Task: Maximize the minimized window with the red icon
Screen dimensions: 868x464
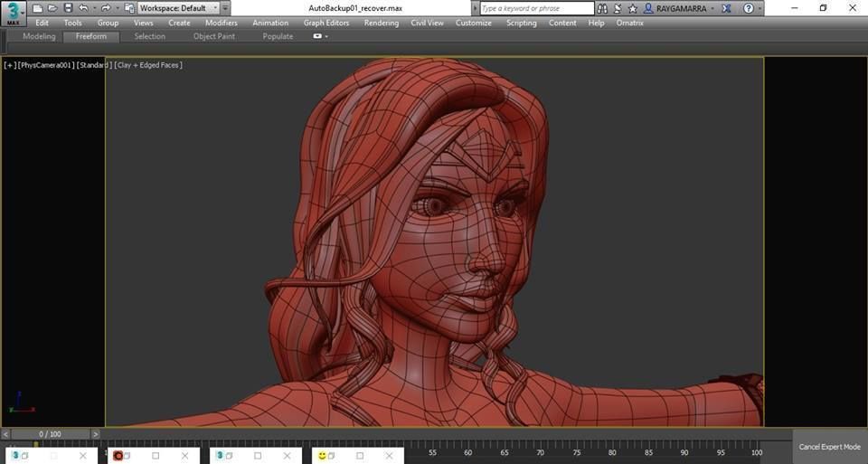Action: click(156, 456)
